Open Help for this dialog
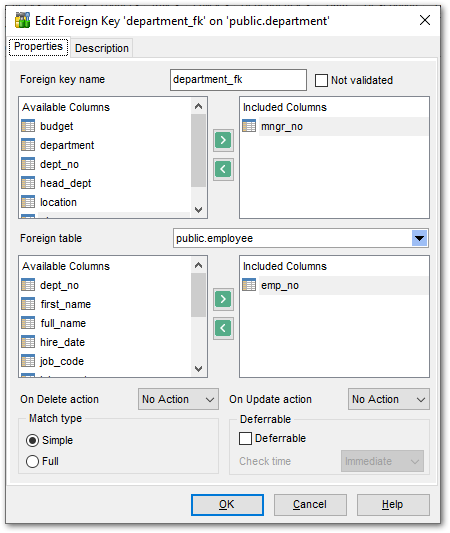The image size is (450, 533). click(x=393, y=504)
